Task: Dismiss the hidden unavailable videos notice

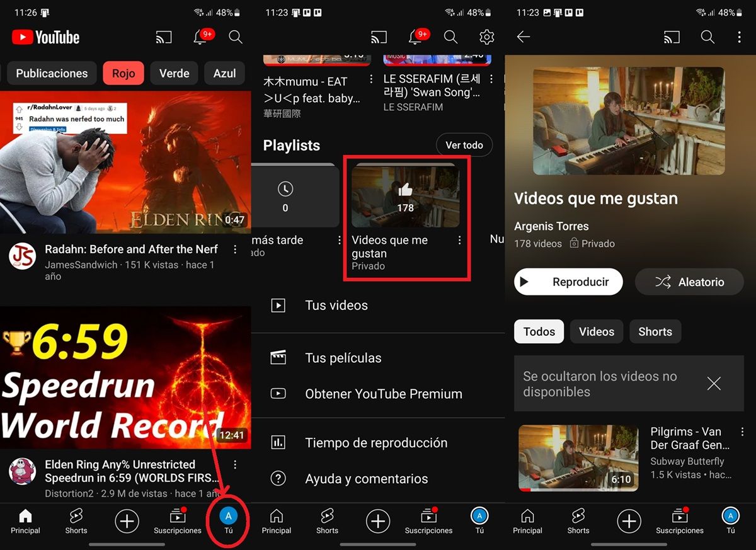Action: tap(714, 384)
